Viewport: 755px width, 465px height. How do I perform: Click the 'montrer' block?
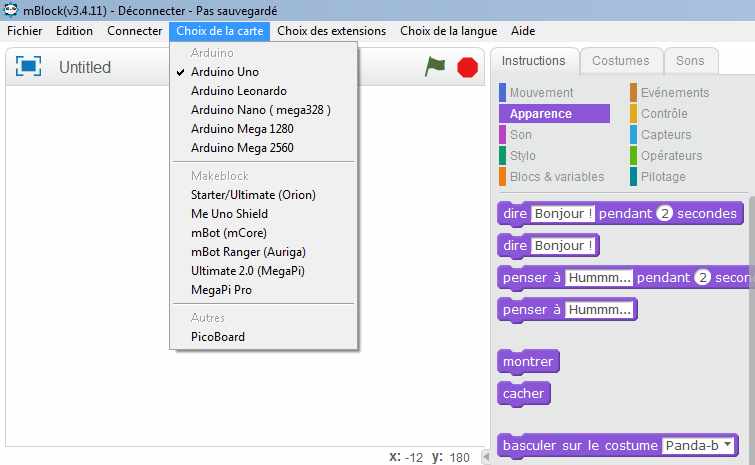pyautogui.click(x=528, y=362)
